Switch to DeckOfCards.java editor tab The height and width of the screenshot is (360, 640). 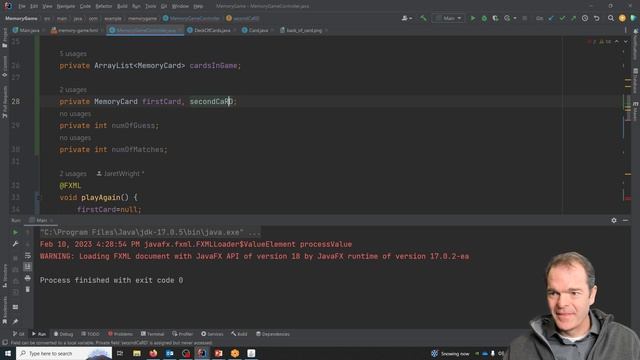point(211,30)
